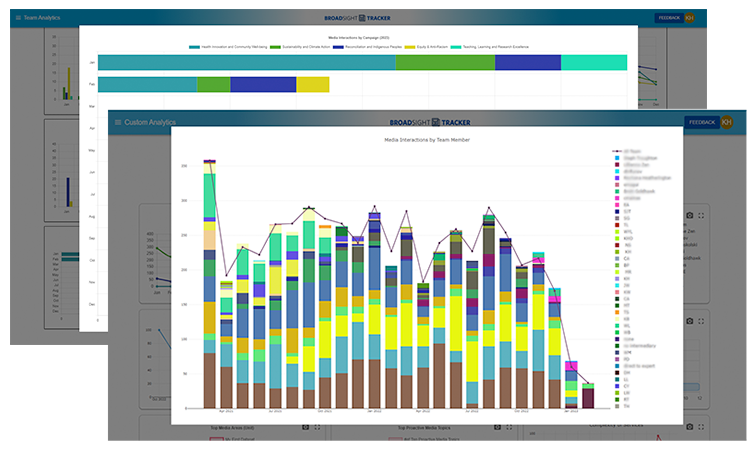Click fullscreen icon on bottom right panel
This screenshot has width=755, height=449.
pyautogui.click(x=701, y=427)
